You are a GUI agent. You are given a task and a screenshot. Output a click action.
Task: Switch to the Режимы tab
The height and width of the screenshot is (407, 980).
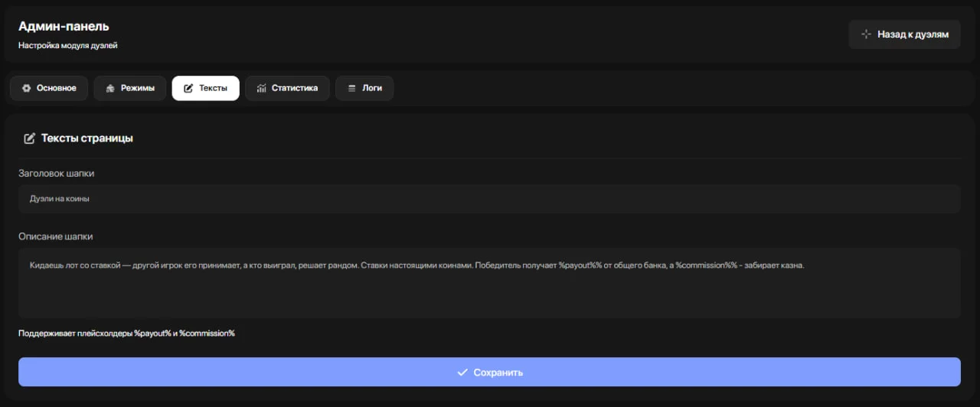click(130, 88)
